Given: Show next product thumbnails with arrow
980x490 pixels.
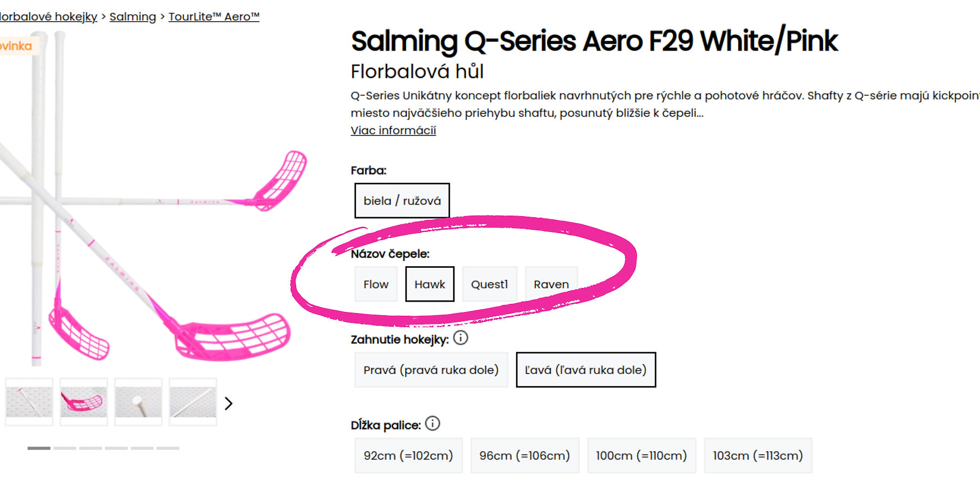Looking at the screenshot, I should pos(229,403).
